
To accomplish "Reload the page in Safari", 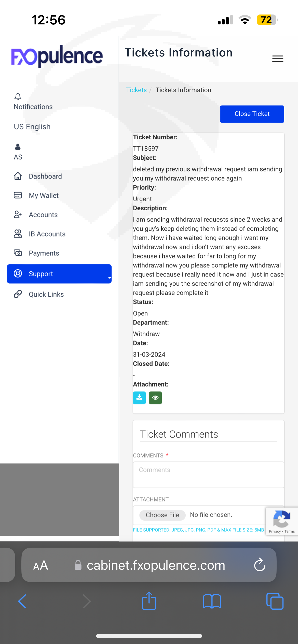I will 260,565.
